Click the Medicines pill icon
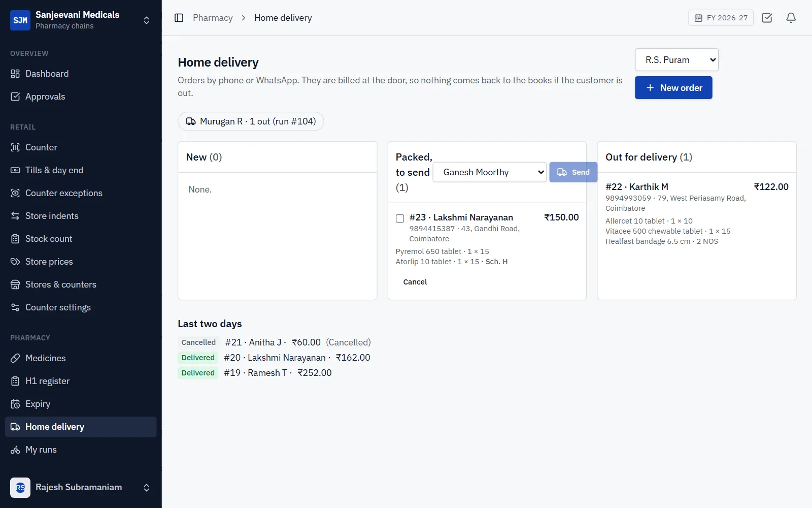The height and width of the screenshot is (508, 812). click(x=15, y=358)
